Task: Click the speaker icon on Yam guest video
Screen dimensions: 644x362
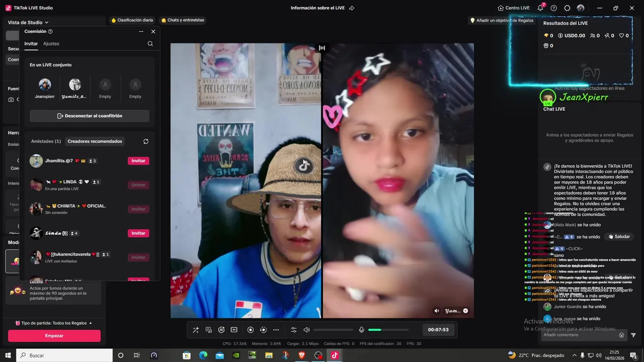Action: click(437, 311)
